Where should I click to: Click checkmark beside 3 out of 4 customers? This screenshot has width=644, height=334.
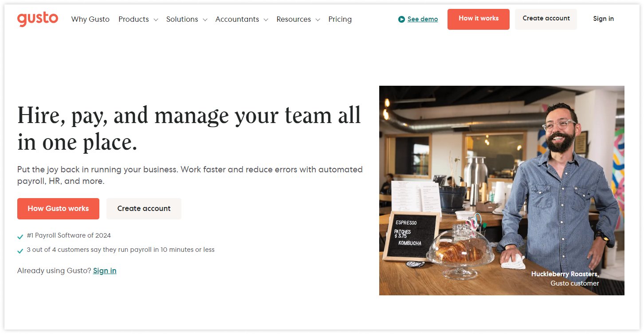pyautogui.click(x=20, y=250)
